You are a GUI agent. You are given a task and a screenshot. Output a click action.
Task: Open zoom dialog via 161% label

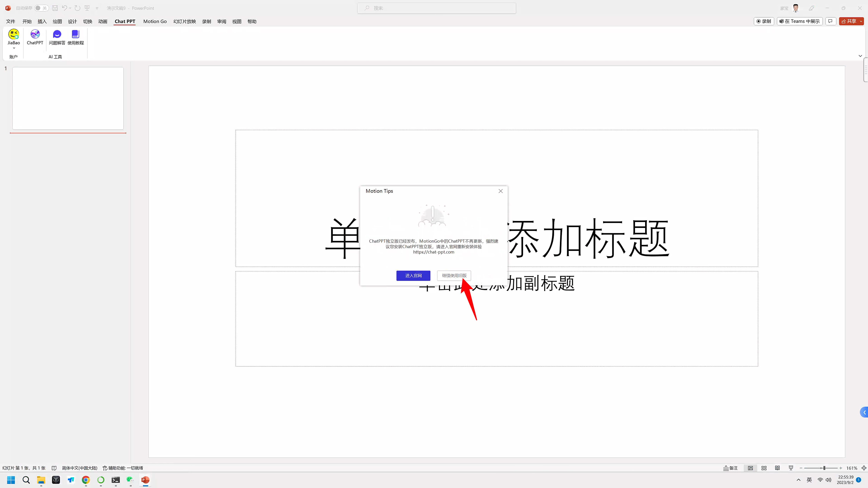click(x=852, y=468)
